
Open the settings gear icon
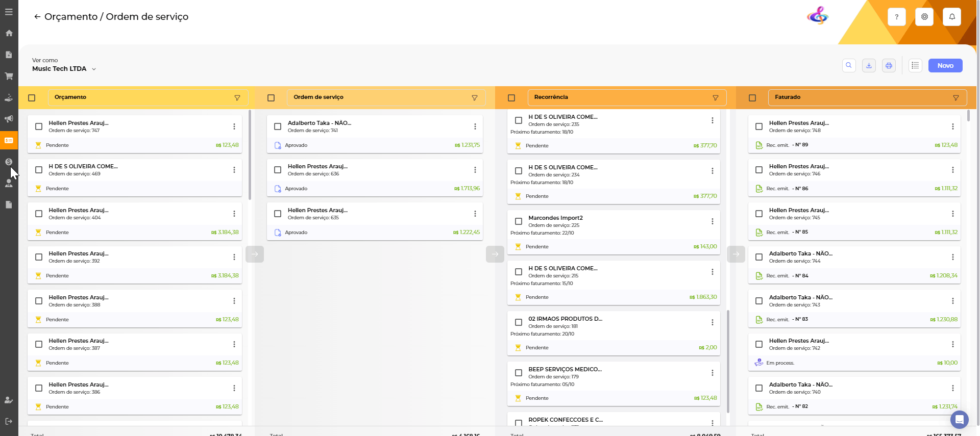[924, 17]
